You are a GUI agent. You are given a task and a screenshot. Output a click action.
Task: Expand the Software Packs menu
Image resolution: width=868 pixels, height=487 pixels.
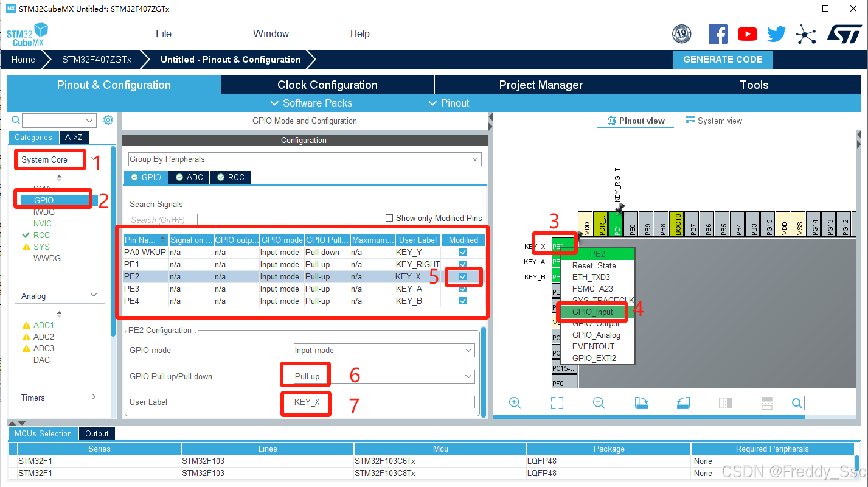(x=311, y=103)
